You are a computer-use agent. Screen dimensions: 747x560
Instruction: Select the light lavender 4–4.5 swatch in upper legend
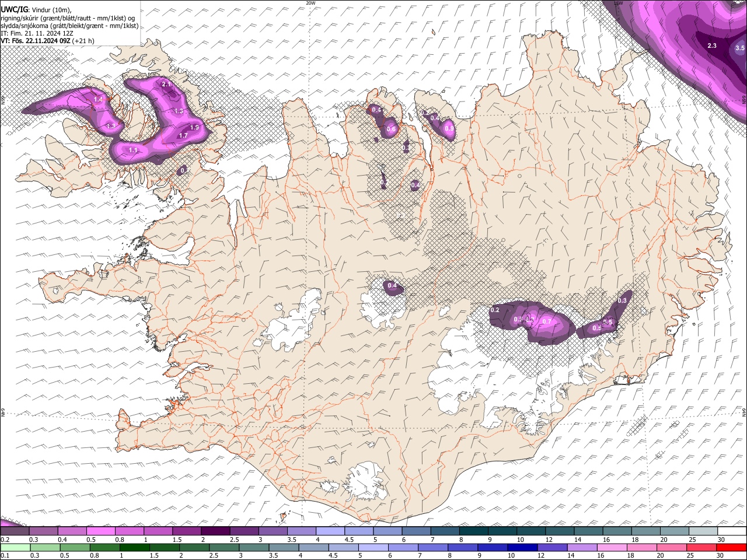[330, 531]
